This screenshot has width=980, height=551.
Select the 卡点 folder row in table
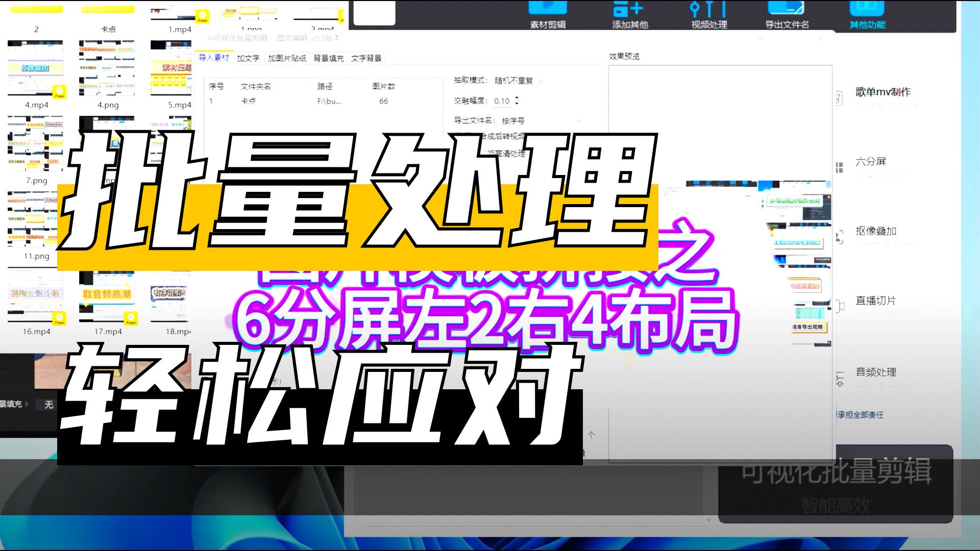[323, 101]
